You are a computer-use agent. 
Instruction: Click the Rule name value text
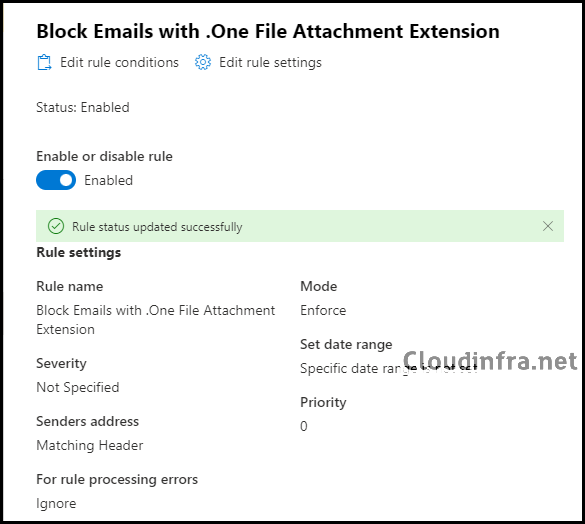click(x=156, y=320)
